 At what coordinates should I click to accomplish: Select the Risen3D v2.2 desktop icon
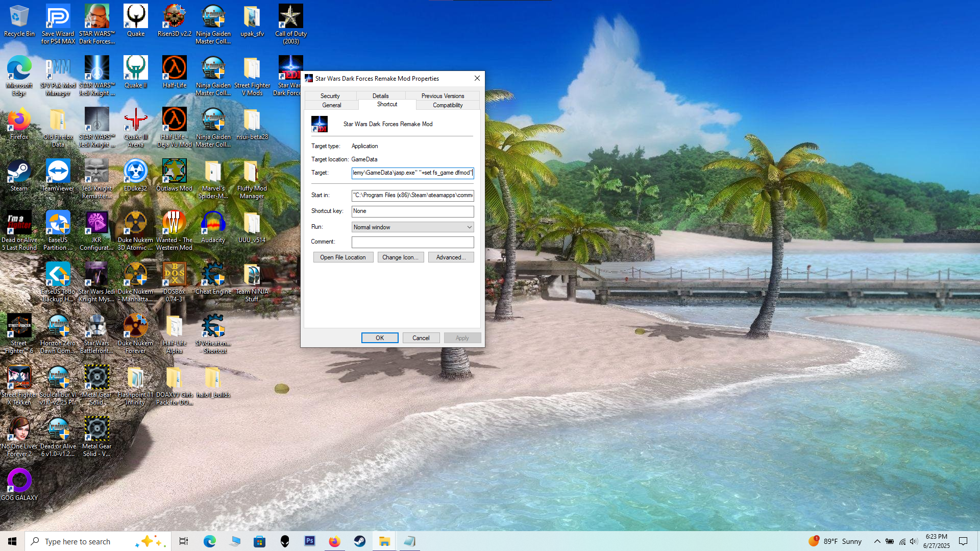click(x=175, y=21)
